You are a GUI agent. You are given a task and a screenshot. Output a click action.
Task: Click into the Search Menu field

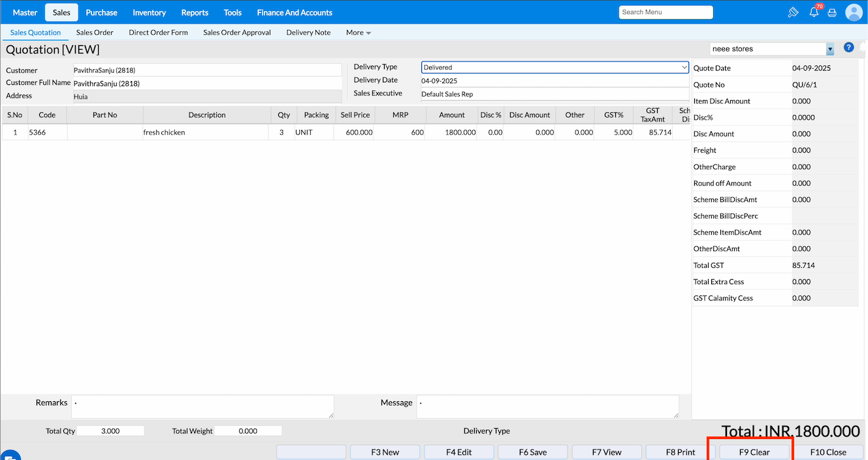tap(666, 12)
